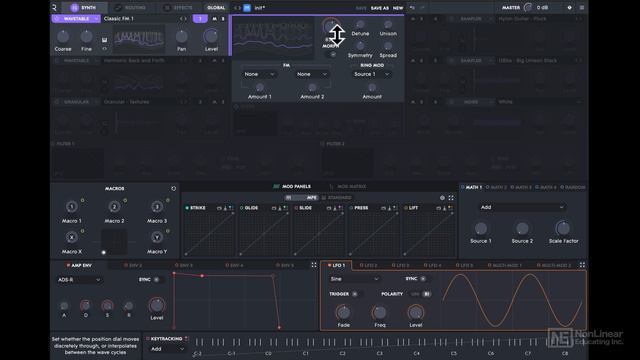Click the first curve icon on SLIDE panel
Viewport: 640px width, 360px height.
[329, 208]
